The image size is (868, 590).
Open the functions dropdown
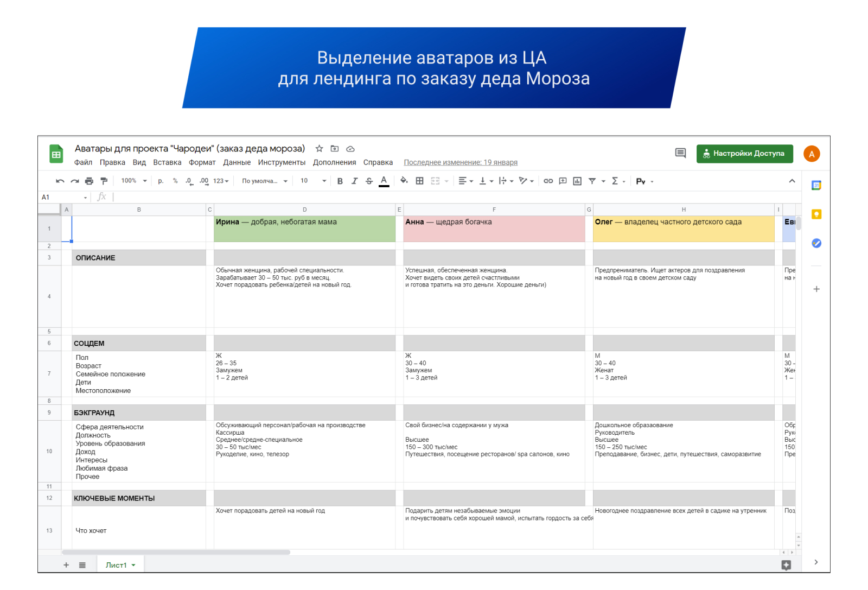[618, 181]
